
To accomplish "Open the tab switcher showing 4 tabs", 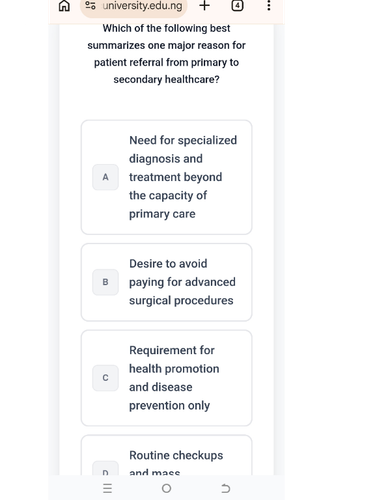I will [x=237, y=5].
